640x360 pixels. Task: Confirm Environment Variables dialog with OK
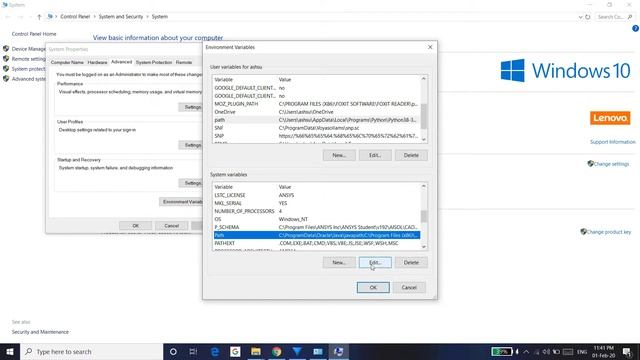point(373,287)
